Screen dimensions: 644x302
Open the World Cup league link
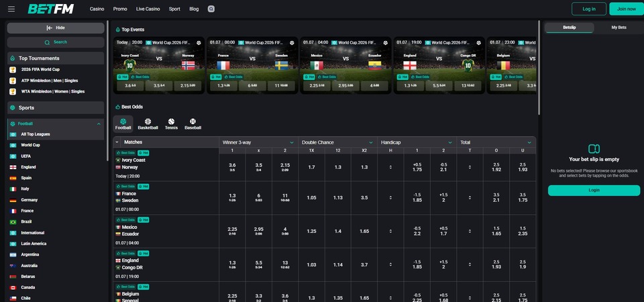pyautogui.click(x=30, y=145)
